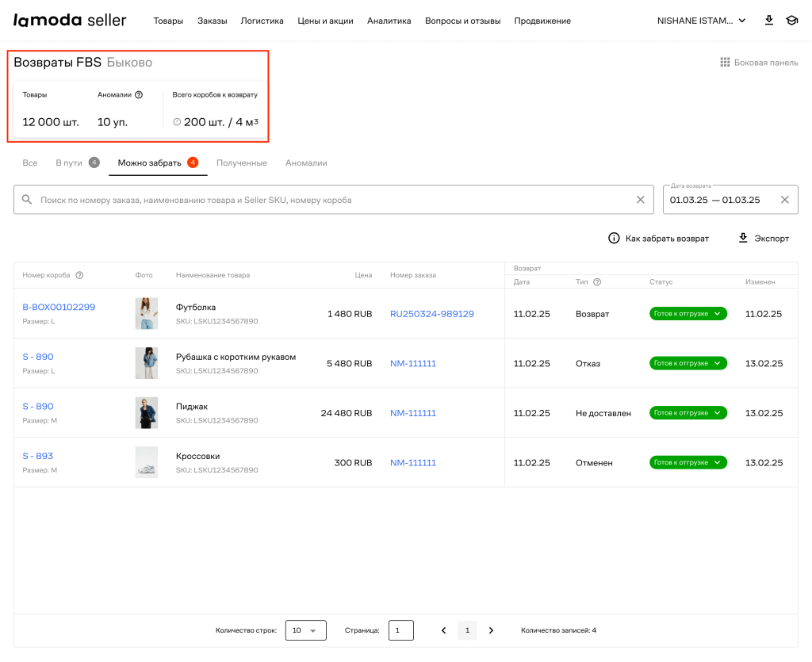Screen dimensions: 812x662
Task: Open rows-per-page dropdown showing 10
Action: coord(305,630)
